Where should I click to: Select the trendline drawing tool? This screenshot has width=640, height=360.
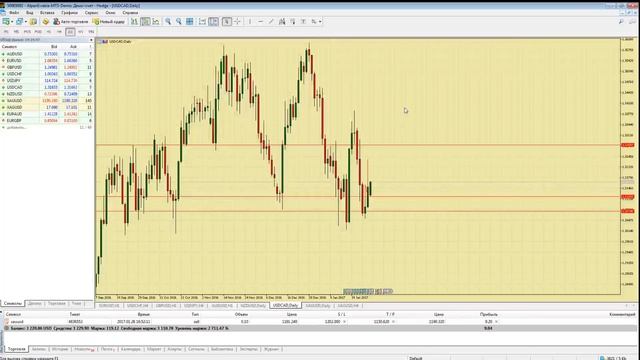271,21
